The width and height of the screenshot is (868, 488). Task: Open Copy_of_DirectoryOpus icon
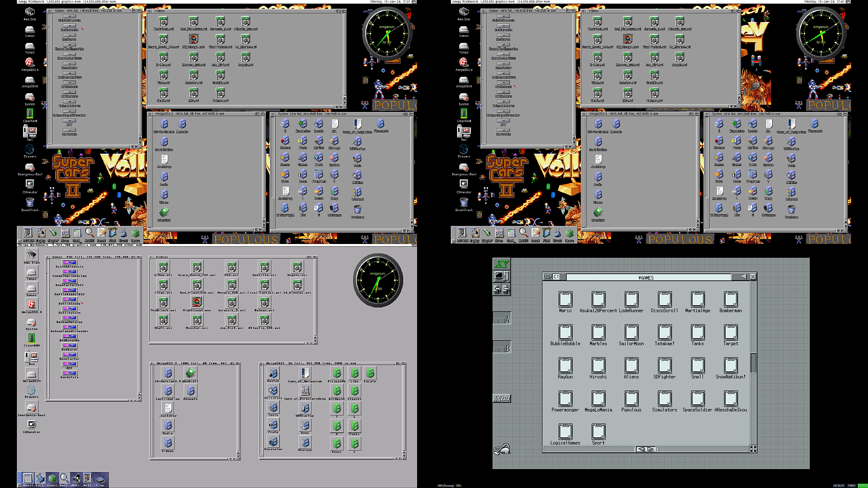pos(305,391)
